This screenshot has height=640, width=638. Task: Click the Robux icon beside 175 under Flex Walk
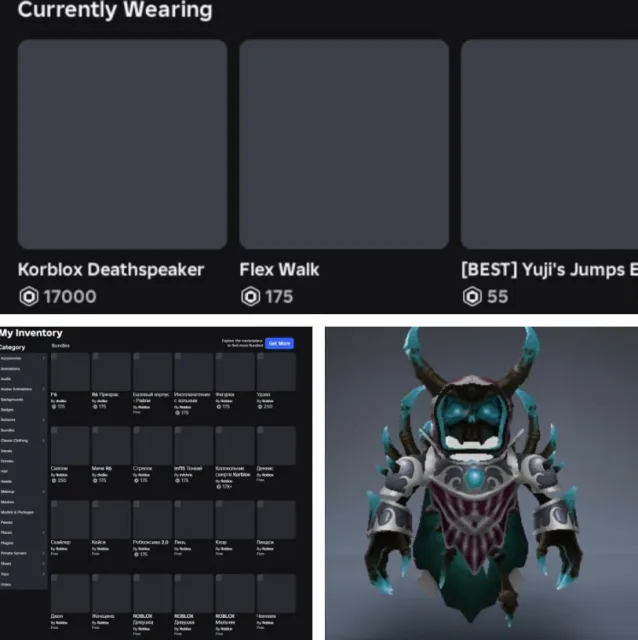click(251, 296)
